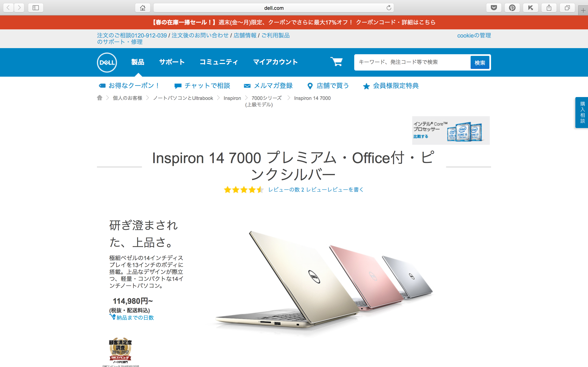Open the サポート menu
The height and width of the screenshot is (367, 588).
(x=172, y=62)
